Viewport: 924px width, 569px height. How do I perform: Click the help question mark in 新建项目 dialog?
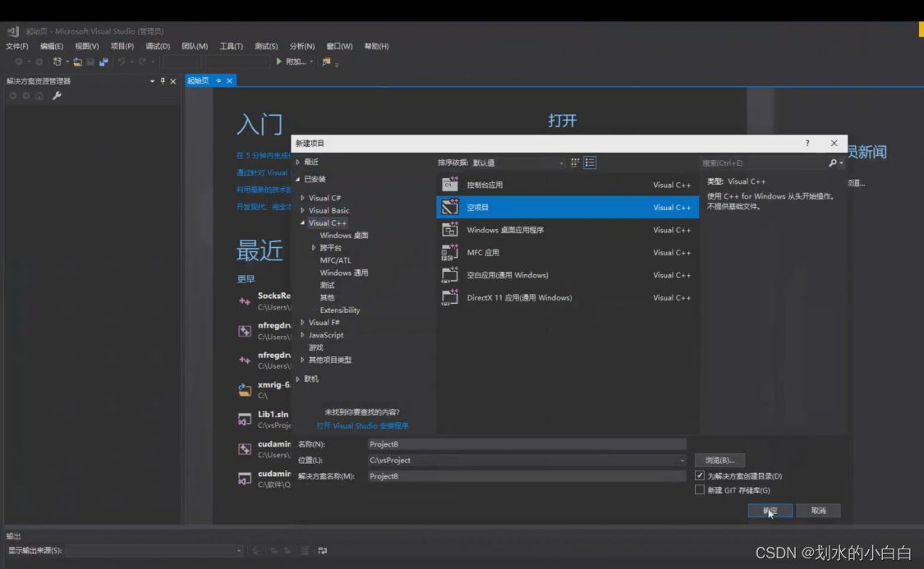807,143
